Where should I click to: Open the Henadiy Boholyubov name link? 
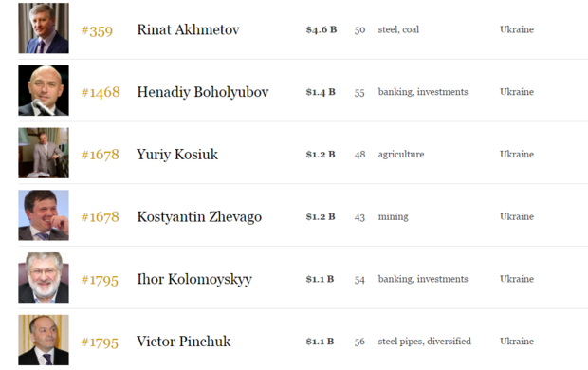coord(203,92)
